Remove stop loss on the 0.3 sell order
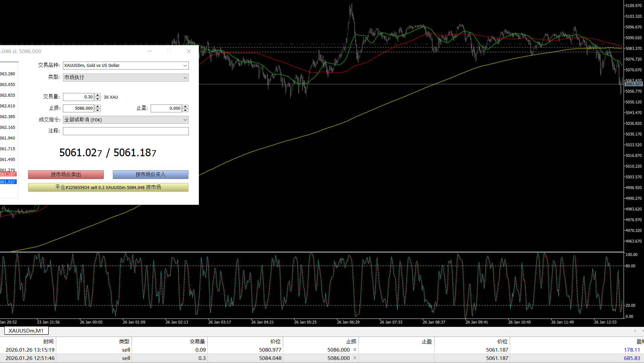This screenshot has width=644, height=363. click(x=355, y=358)
